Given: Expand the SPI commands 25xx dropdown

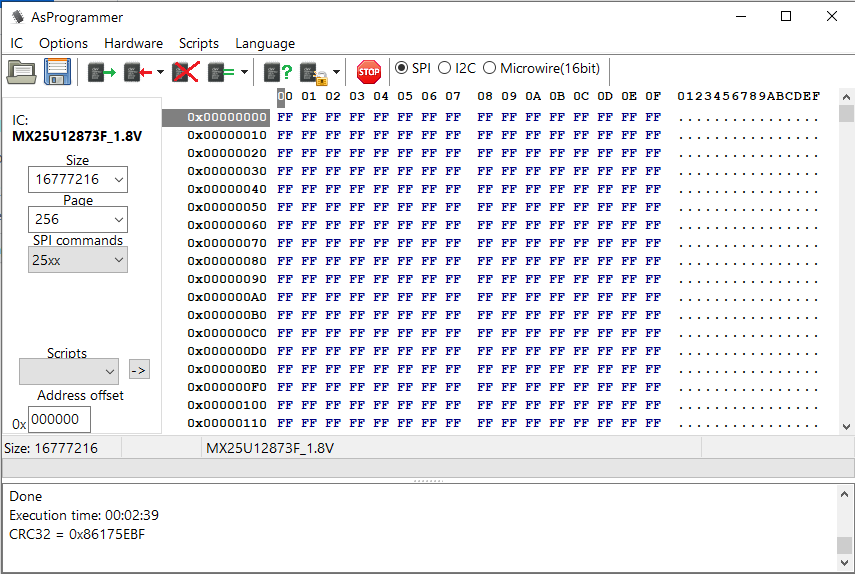Looking at the screenshot, I should coord(78,259).
